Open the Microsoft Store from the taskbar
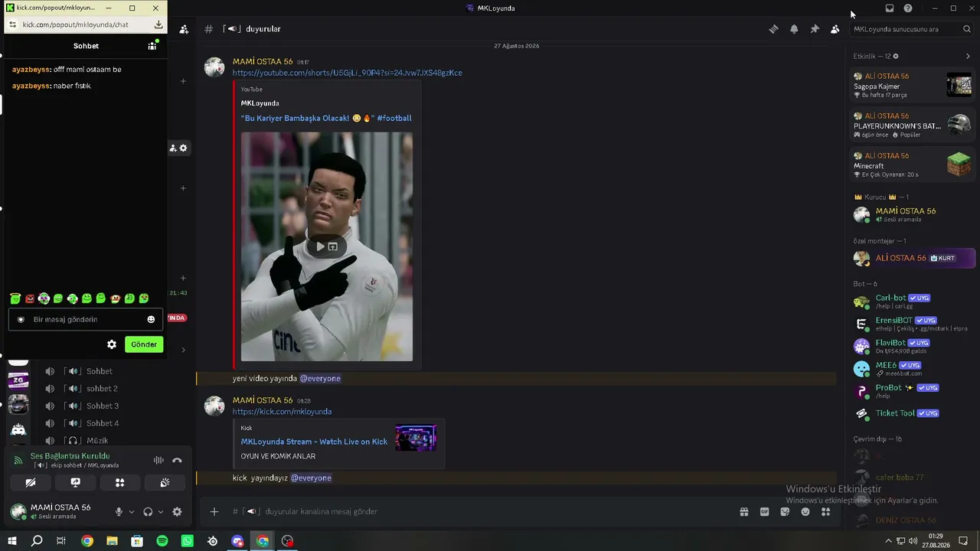This screenshot has height=551, width=980. coord(137,541)
